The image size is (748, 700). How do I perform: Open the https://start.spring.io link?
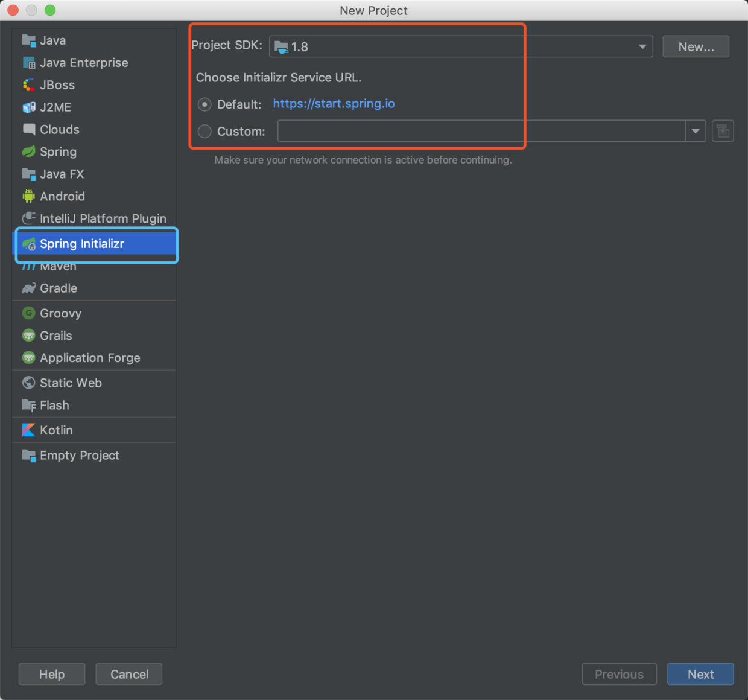pyautogui.click(x=334, y=104)
